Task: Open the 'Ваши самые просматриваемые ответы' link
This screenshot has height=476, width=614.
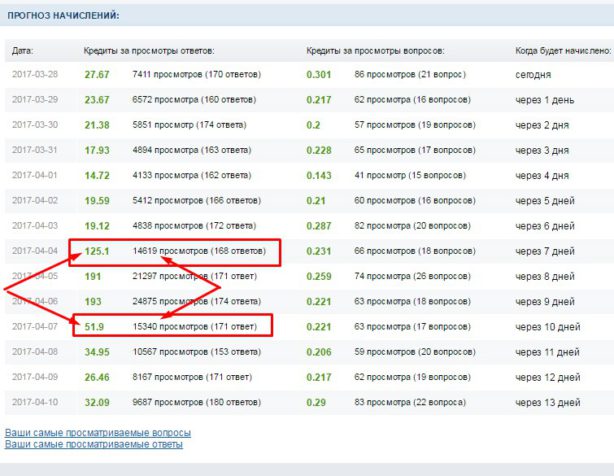Action: click(94, 443)
